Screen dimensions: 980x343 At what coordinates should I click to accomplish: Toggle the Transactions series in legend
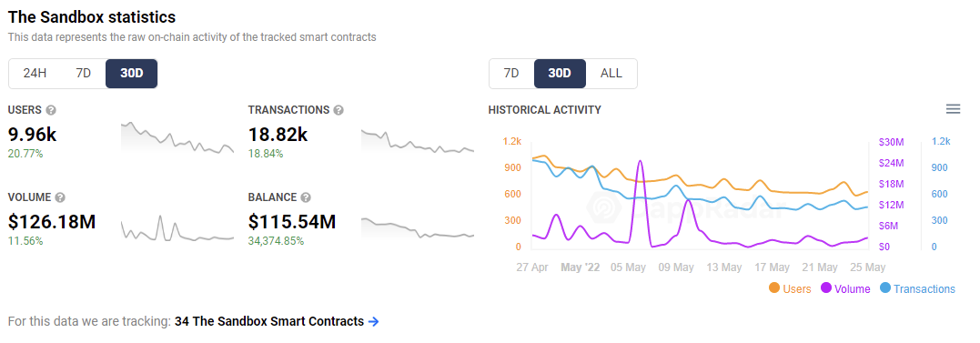click(917, 288)
